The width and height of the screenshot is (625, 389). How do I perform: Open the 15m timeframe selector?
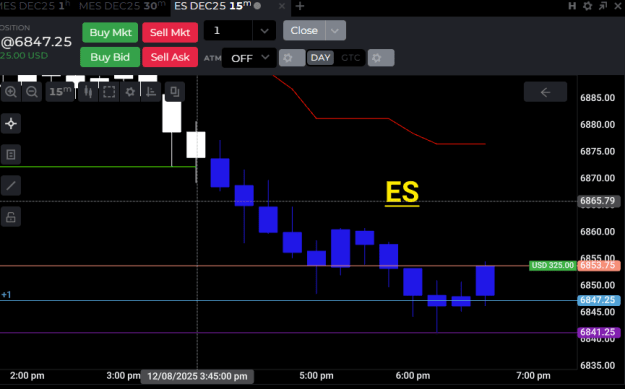[x=60, y=92]
